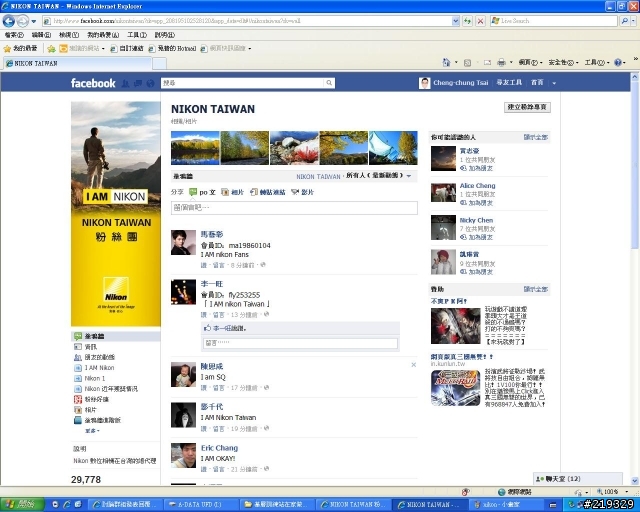Click the Add to Favorites star-plus icon
This screenshot has width=640, height=512.
pos(51,49)
